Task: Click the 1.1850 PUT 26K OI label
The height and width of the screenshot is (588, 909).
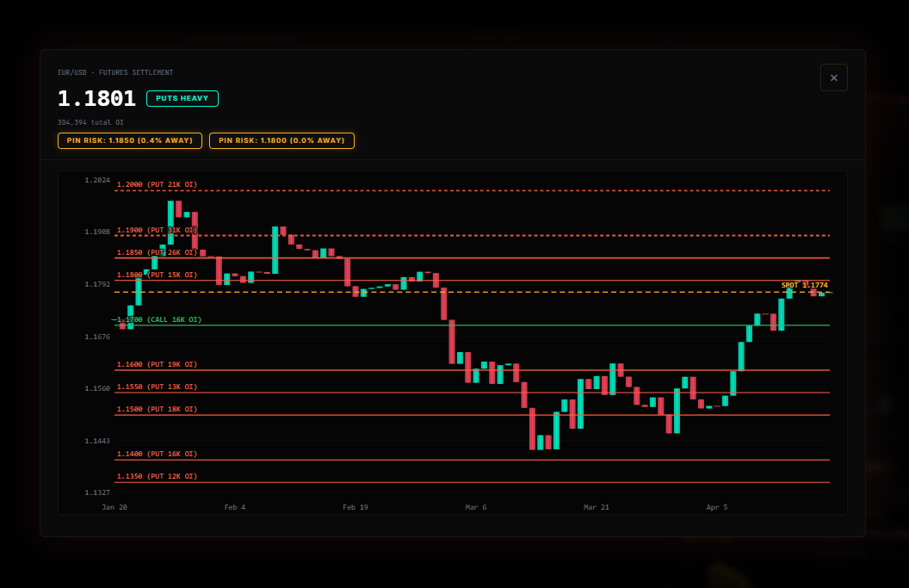Action: click(157, 252)
